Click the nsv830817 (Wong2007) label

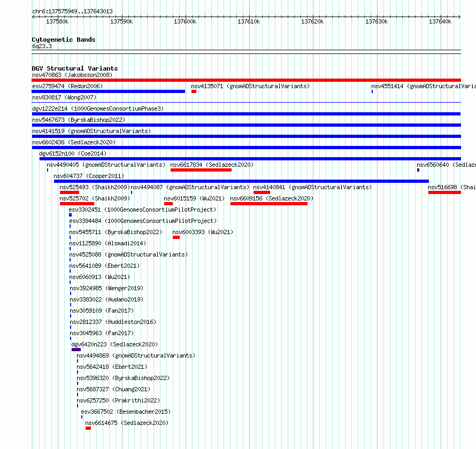click(64, 97)
